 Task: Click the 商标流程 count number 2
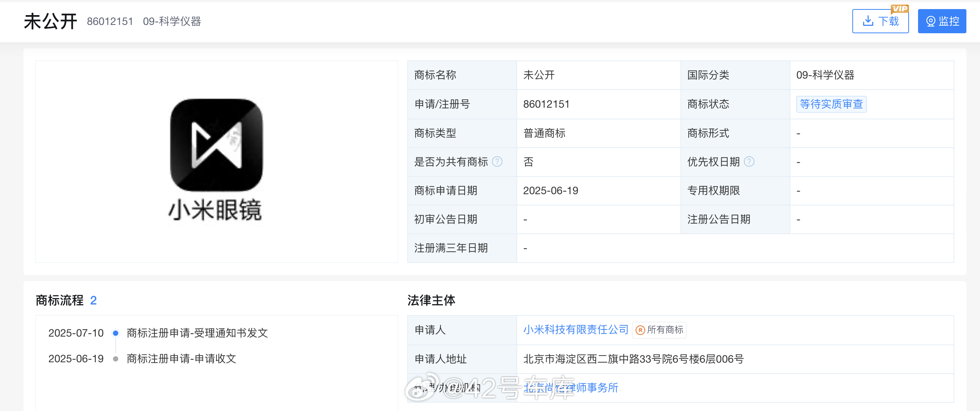tap(93, 300)
